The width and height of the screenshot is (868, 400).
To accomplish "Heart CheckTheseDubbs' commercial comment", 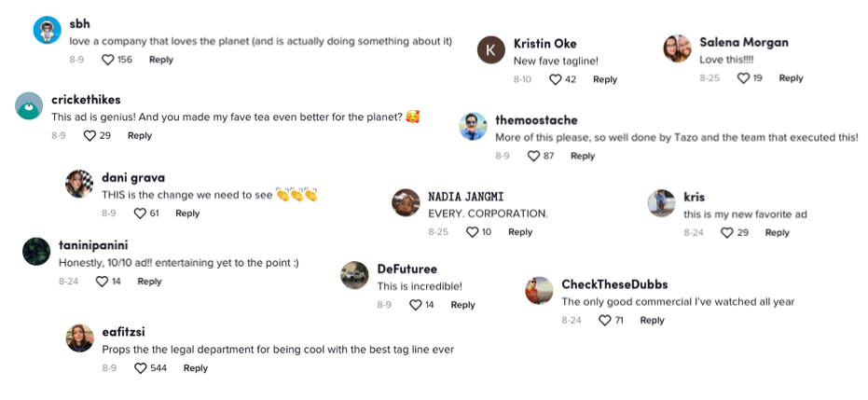I will tap(605, 321).
